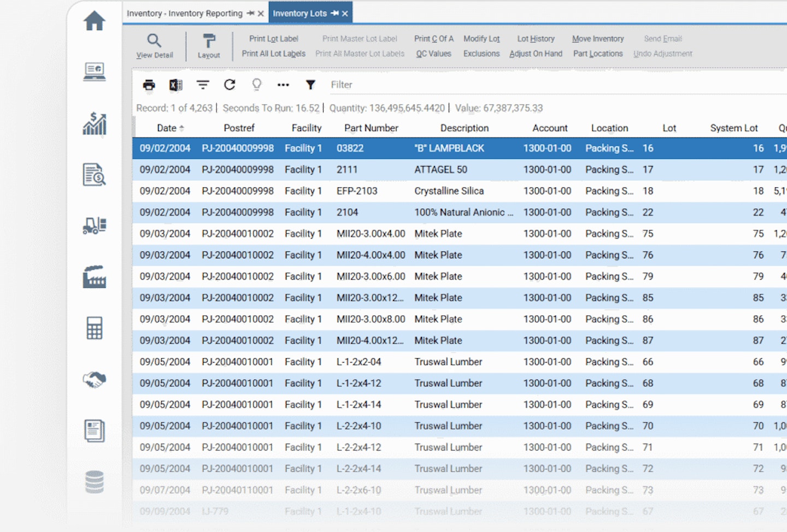Switch to Inventory Lots tab
Screen dimensions: 787x532
point(299,13)
